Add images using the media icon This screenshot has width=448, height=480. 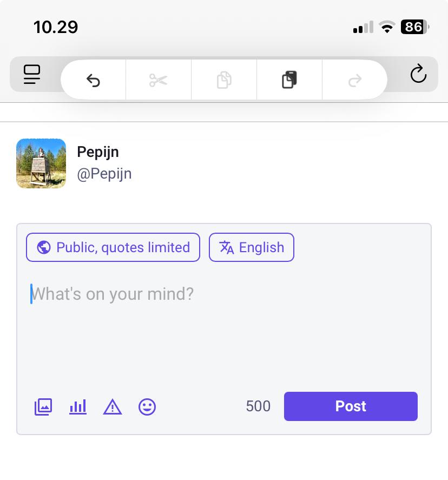(43, 406)
